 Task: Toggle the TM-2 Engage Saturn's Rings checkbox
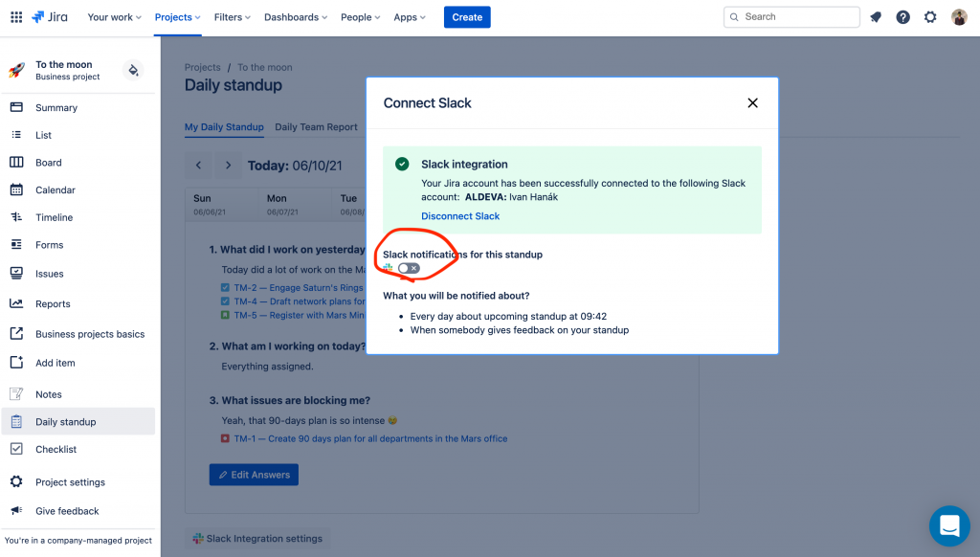225,287
